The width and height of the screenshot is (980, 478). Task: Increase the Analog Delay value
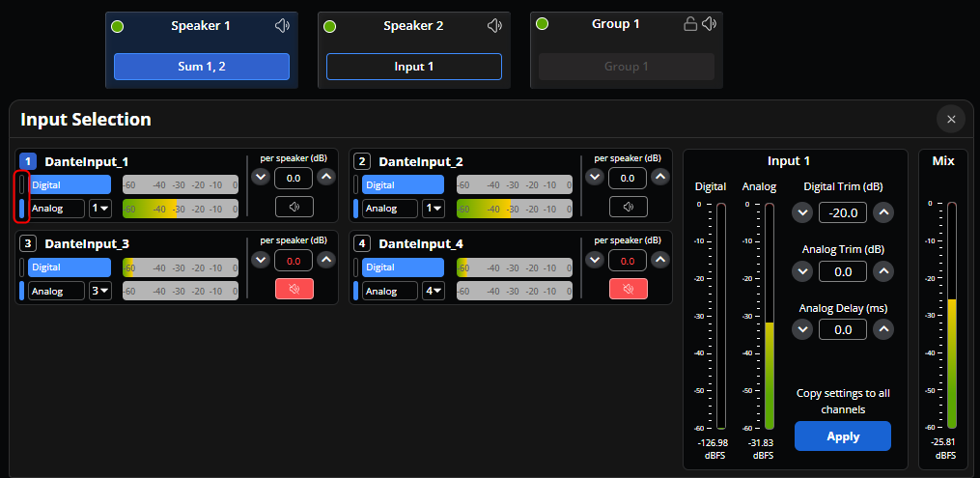[883, 329]
